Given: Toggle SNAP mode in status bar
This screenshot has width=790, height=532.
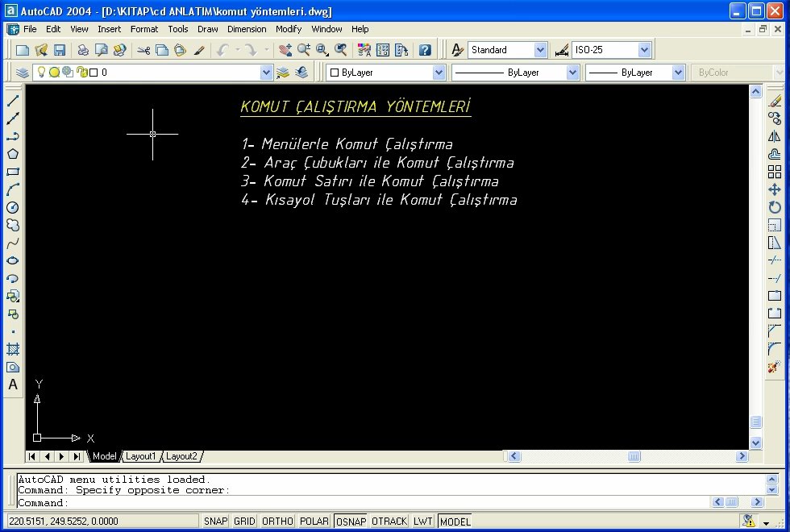Looking at the screenshot, I should click(x=216, y=521).
